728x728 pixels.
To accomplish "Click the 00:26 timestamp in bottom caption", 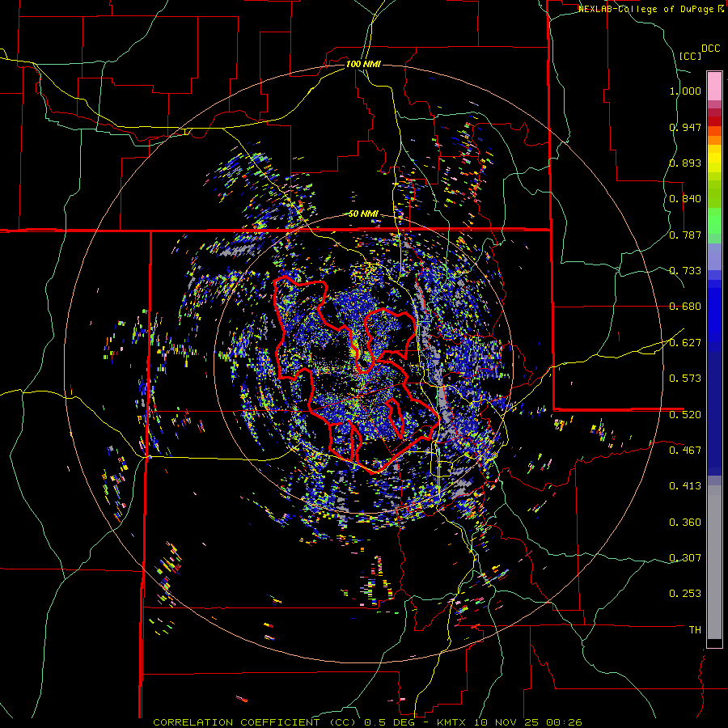I will click(565, 722).
